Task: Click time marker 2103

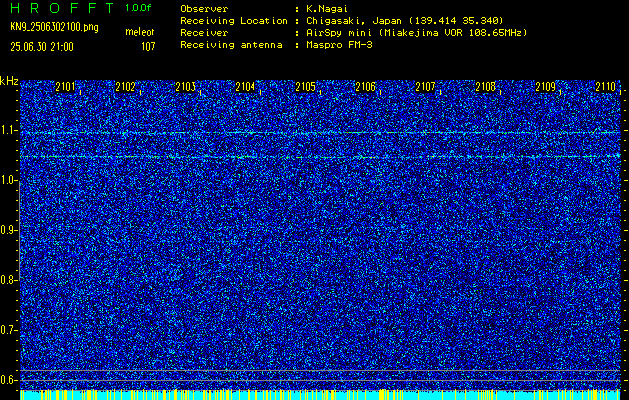Action: click(185, 87)
